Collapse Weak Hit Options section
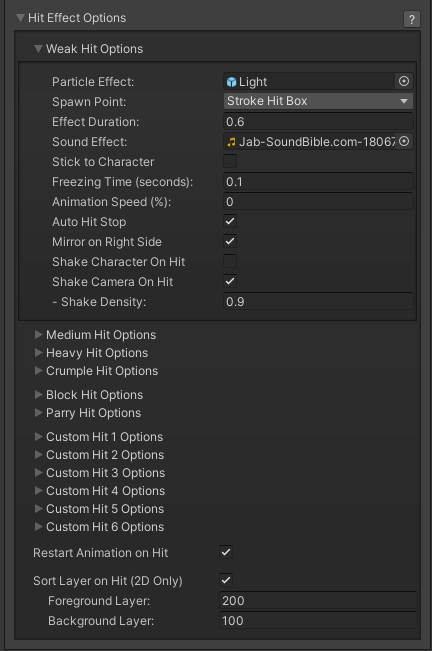 click(x=38, y=49)
